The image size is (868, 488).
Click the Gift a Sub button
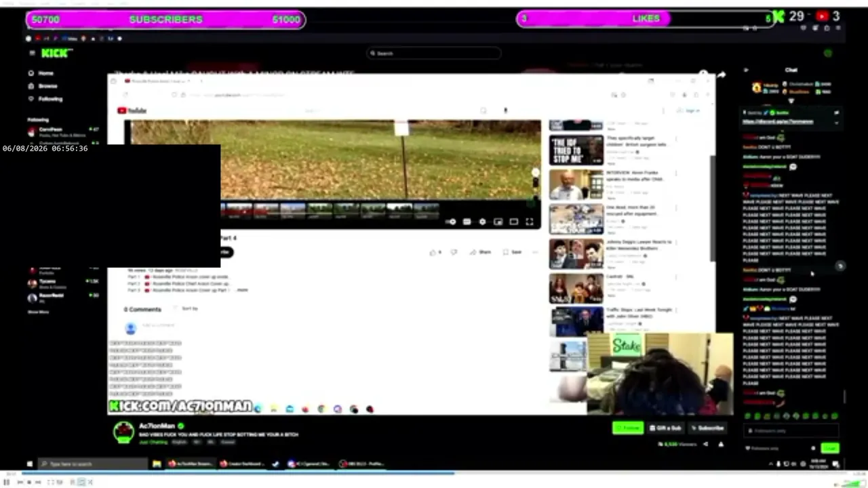(665, 428)
